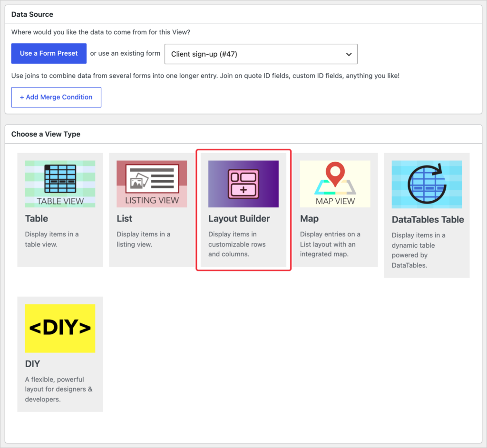Image resolution: width=487 pixels, height=448 pixels.
Task: Choose the yellow DIY icon
Action: point(60,328)
